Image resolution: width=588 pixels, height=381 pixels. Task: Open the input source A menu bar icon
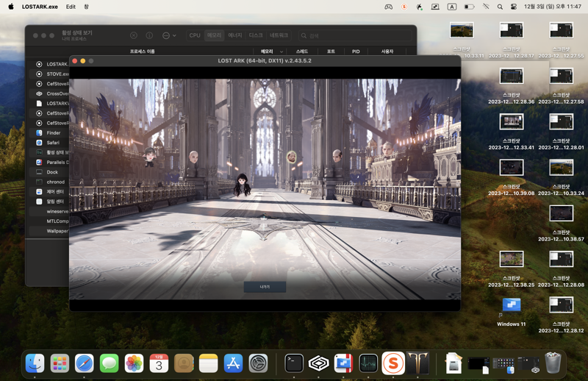452,7
